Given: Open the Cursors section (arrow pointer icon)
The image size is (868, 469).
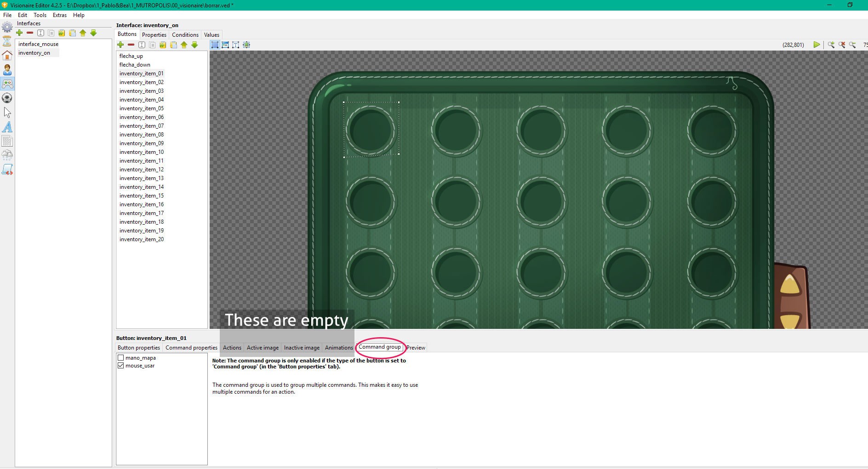Looking at the screenshot, I should pyautogui.click(x=7, y=113).
